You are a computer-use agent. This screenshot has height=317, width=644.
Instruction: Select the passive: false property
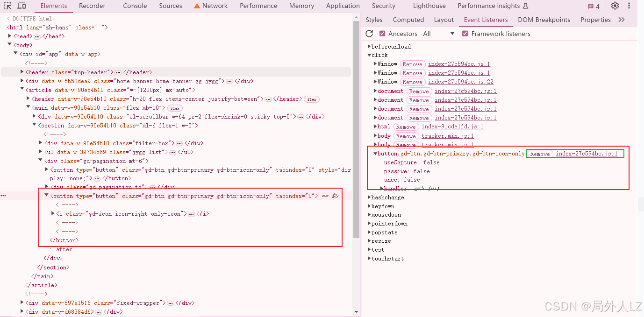click(407, 171)
